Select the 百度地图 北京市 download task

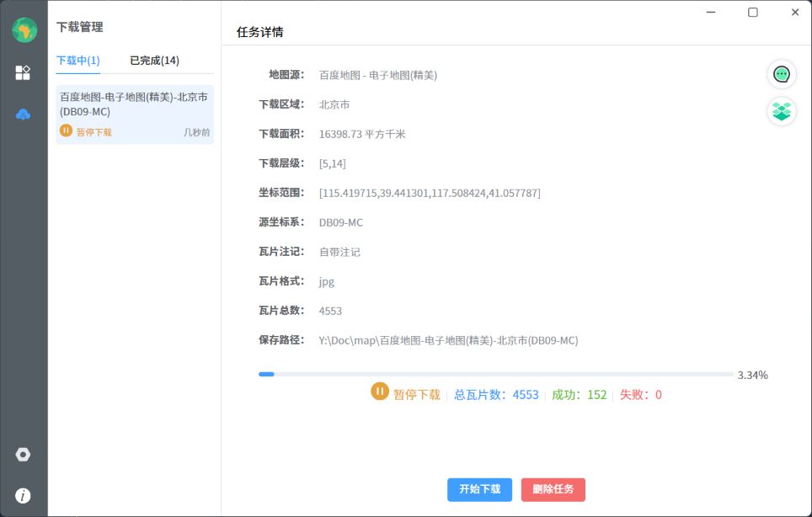coord(135,104)
